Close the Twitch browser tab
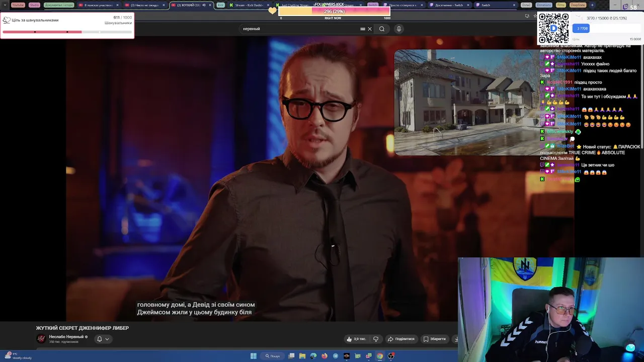 click(514, 5)
